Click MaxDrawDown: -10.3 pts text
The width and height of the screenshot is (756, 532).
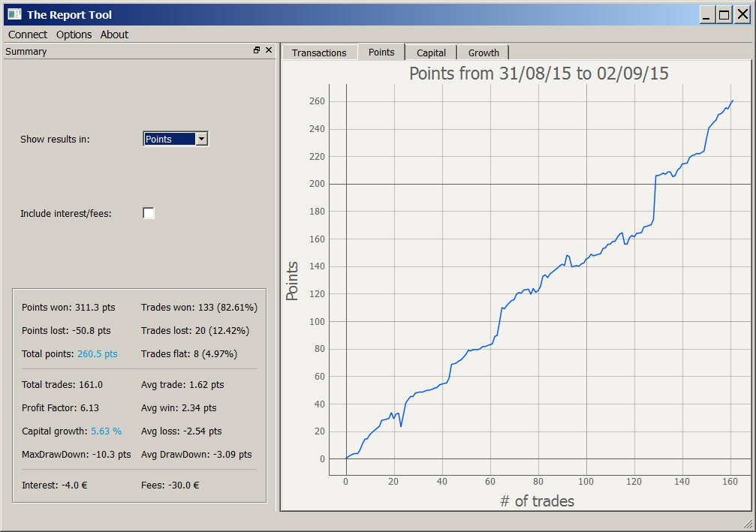pyautogui.click(x=76, y=454)
